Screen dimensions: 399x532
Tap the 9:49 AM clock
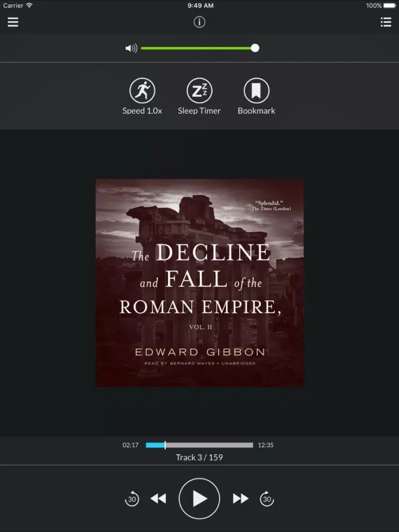coord(200,5)
